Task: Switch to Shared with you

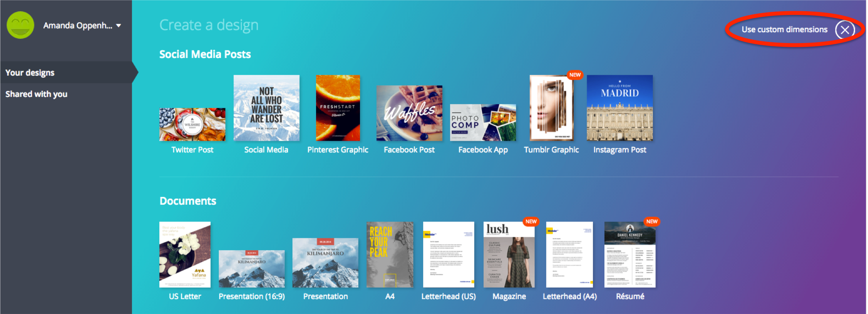Action: coord(36,94)
